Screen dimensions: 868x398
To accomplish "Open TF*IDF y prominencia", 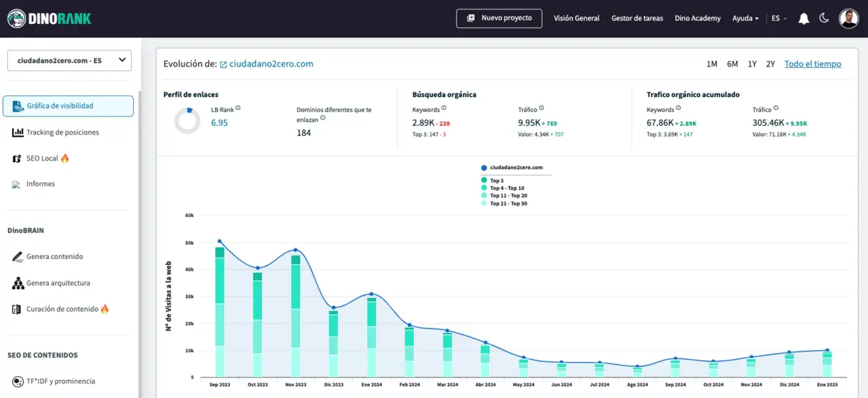I will pos(60,381).
